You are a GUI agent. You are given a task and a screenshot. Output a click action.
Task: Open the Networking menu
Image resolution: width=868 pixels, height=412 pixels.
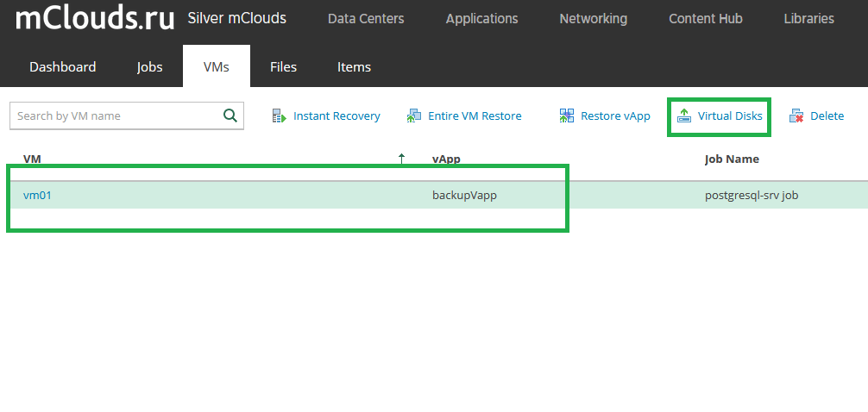pyautogui.click(x=594, y=19)
